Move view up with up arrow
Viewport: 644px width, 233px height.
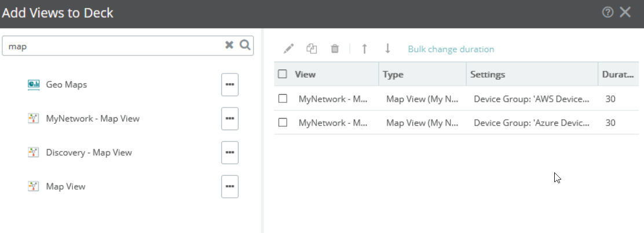(364, 49)
